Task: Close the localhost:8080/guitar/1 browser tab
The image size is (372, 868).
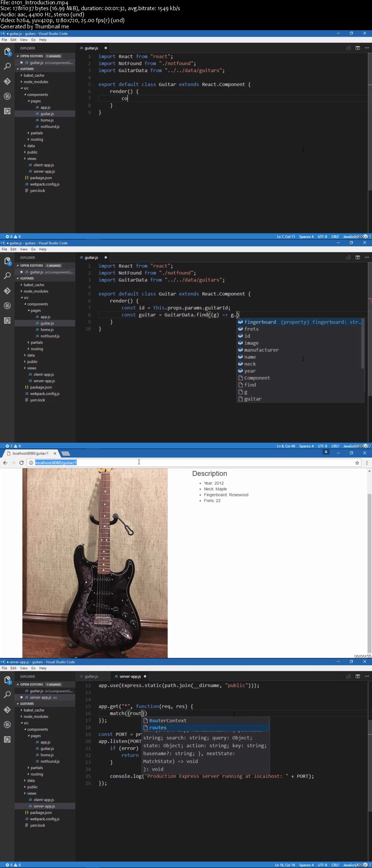Action: tap(55, 453)
